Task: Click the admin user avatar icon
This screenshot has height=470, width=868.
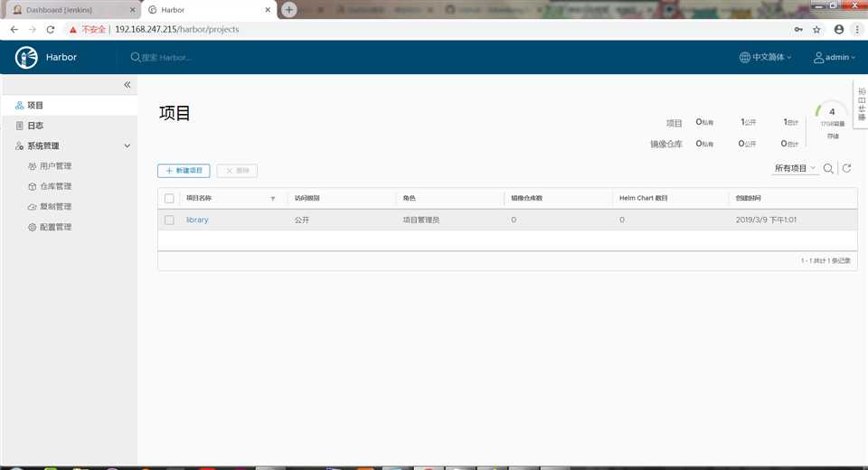Action: tap(818, 58)
